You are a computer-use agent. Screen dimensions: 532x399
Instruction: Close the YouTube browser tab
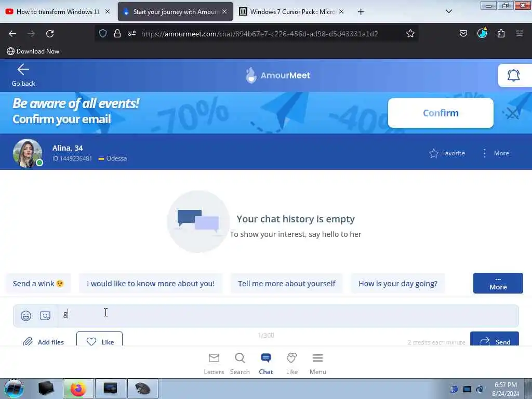(x=108, y=11)
